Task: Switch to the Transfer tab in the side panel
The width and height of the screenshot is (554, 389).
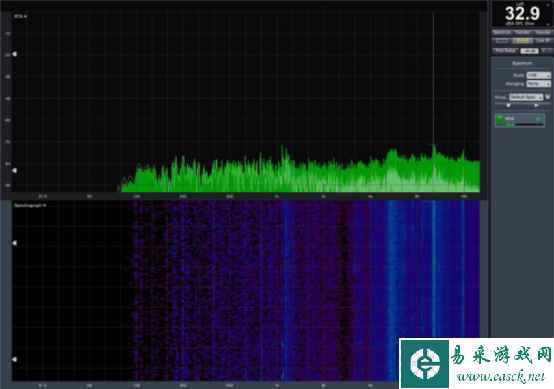Action: (x=523, y=32)
